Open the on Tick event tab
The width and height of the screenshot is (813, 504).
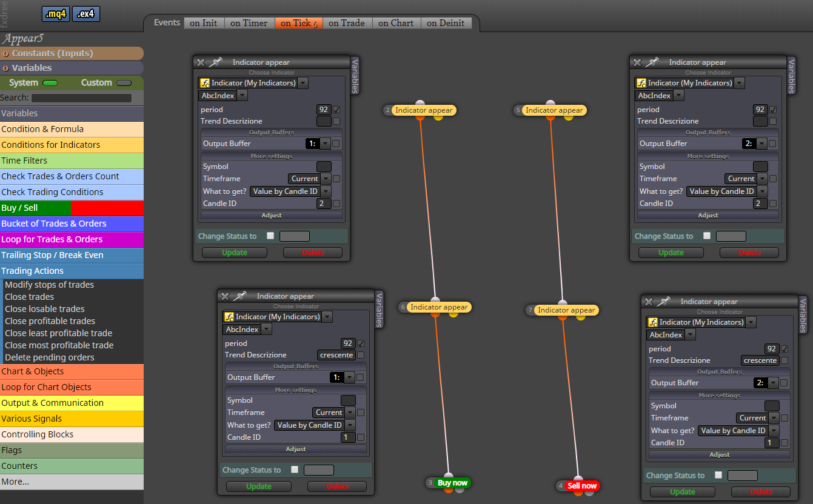click(x=298, y=23)
